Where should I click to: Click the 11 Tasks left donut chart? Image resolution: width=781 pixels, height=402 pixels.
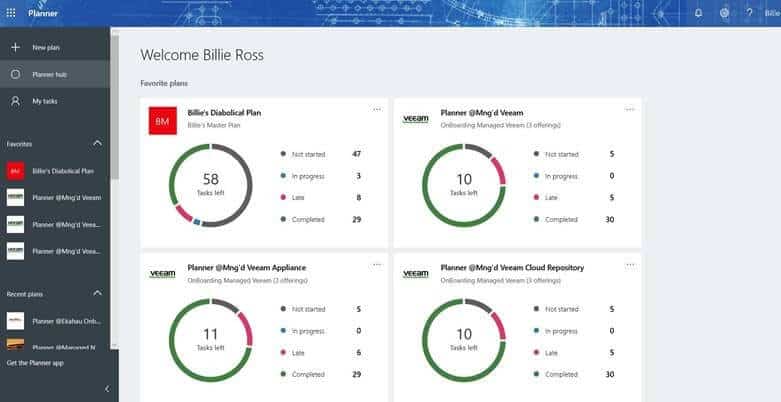(x=211, y=340)
